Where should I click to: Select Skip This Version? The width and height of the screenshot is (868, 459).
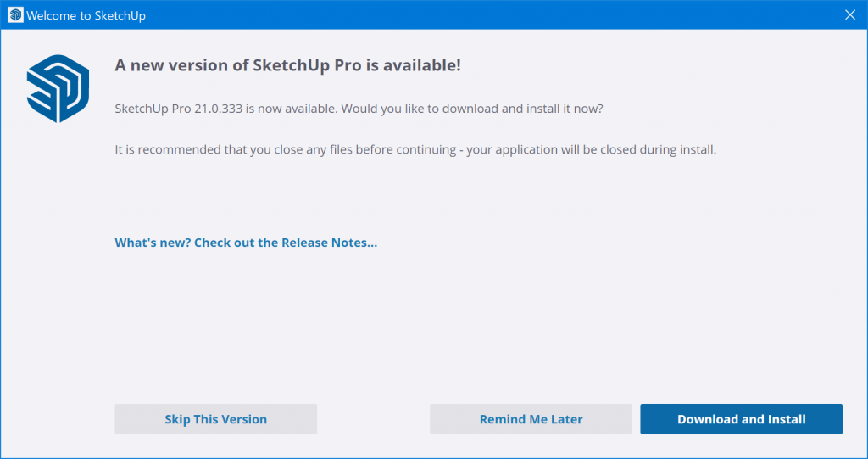point(215,419)
